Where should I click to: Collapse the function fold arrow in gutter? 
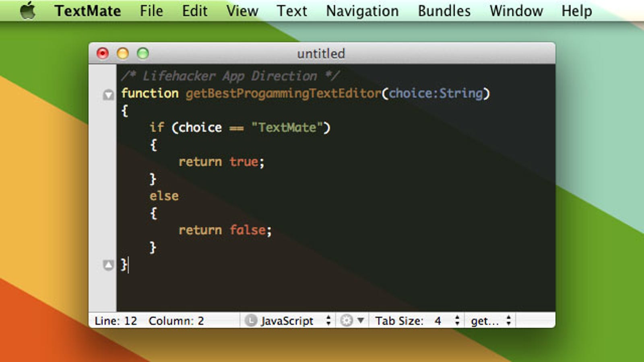pyautogui.click(x=108, y=95)
